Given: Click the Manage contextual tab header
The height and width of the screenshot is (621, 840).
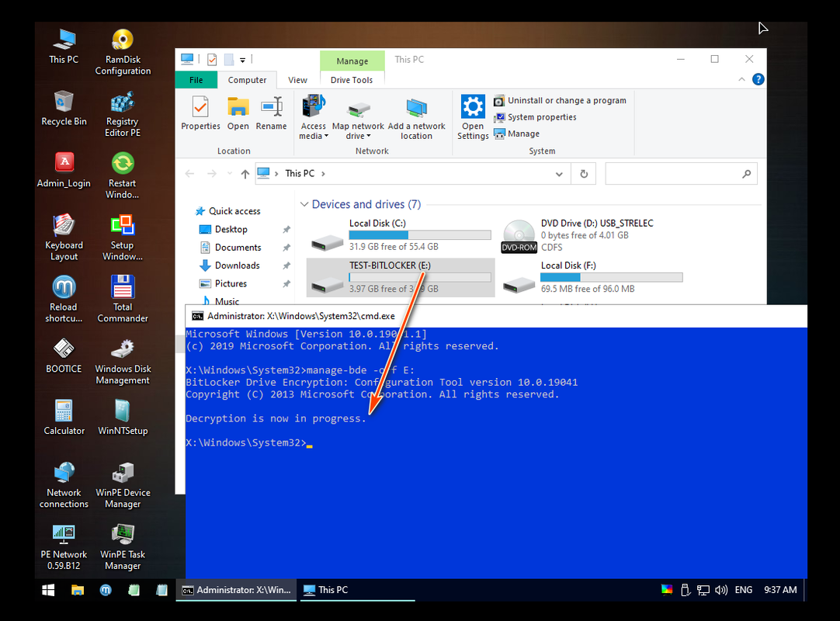Looking at the screenshot, I should click(x=352, y=61).
